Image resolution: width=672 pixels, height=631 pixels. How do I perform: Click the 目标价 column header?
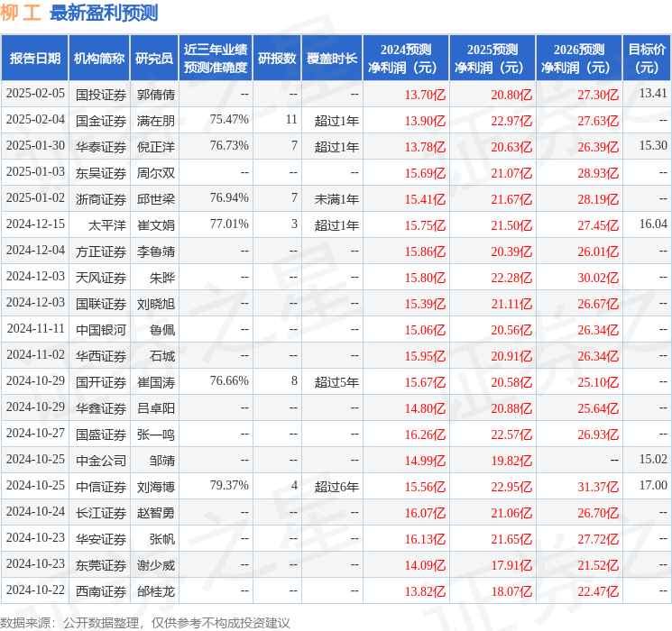click(647, 59)
